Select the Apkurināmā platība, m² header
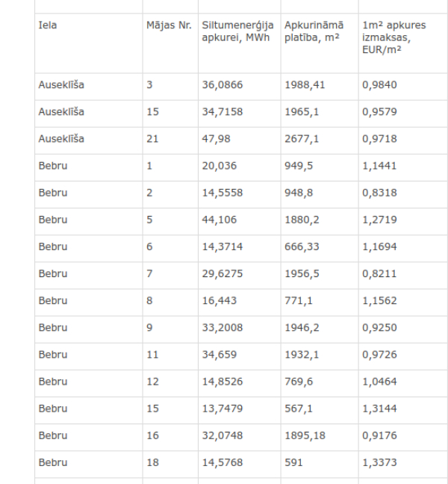The height and width of the screenshot is (484, 448). (x=314, y=31)
